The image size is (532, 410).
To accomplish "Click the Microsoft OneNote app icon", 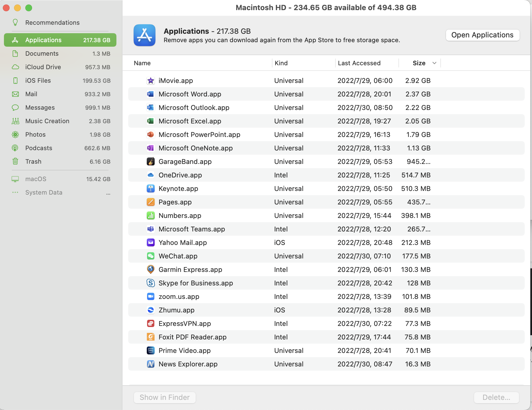I will coord(151,148).
